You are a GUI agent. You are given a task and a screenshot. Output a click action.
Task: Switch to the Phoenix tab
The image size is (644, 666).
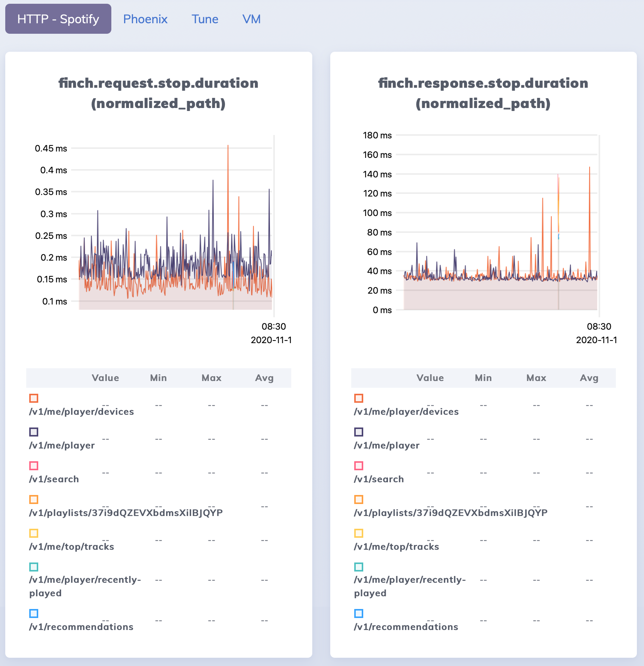pos(145,19)
